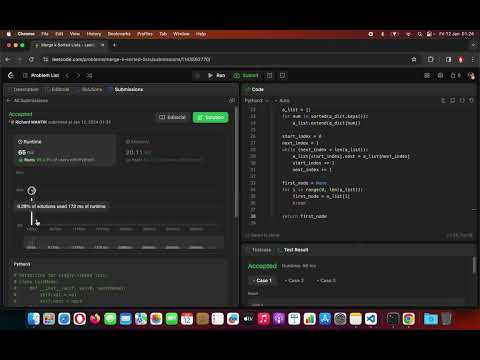480x360 pixels.
Task: Click the notes icon beside Submit
Action: coord(270,76)
